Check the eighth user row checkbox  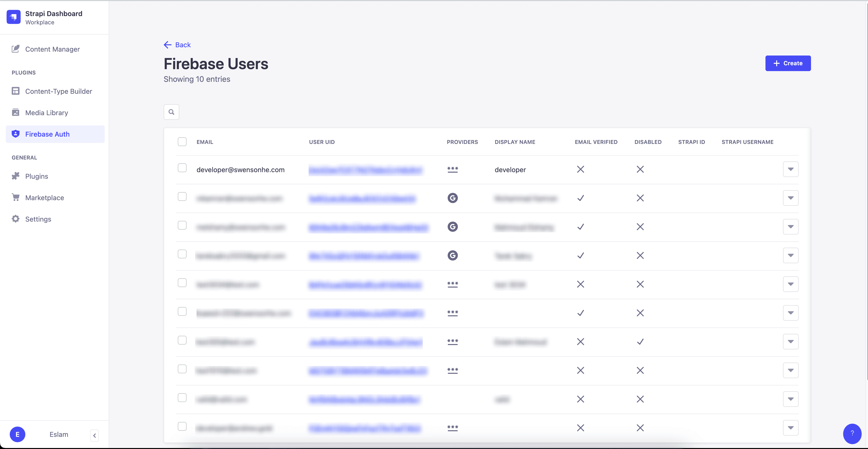tap(182, 369)
